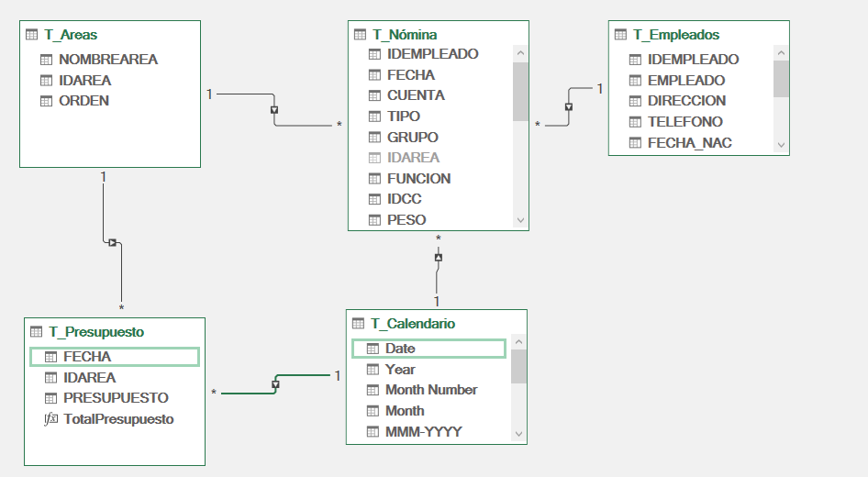Click the T_Empleados table header icon
The image size is (868, 477).
point(621,35)
